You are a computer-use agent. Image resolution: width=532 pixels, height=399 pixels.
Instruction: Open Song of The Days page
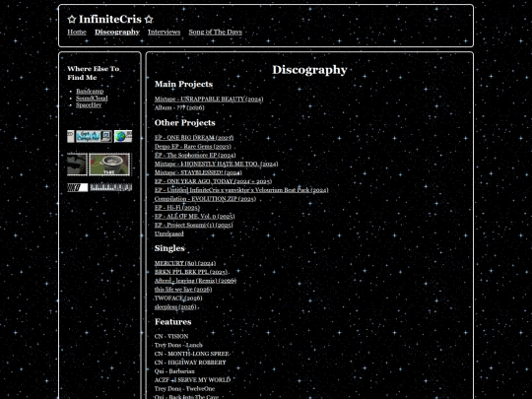(x=216, y=32)
